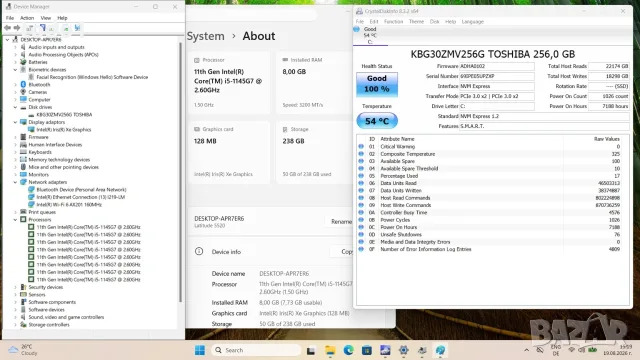Expand the Security devices category
This screenshot has width=640, height=360.
pyautogui.click(x=16, y=287)
